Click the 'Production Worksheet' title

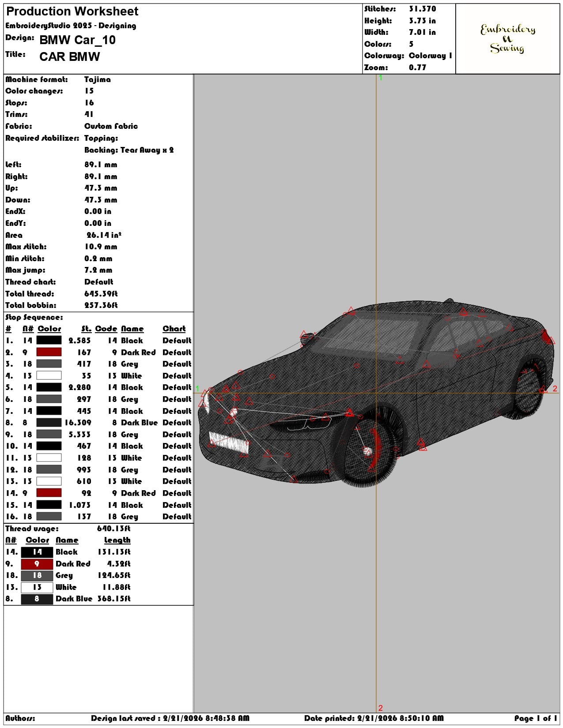[72, 11]
